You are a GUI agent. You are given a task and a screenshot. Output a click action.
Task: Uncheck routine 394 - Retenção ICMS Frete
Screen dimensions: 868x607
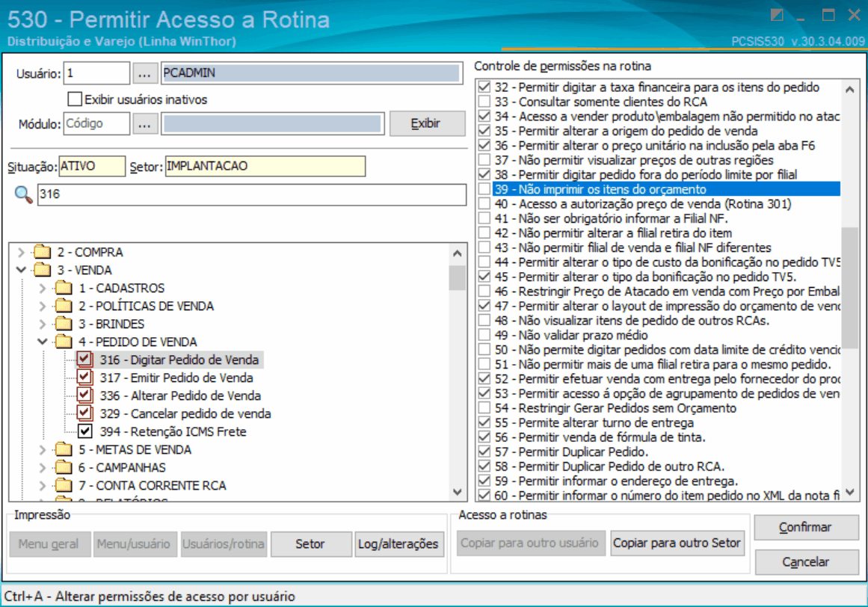pos(84,431)
